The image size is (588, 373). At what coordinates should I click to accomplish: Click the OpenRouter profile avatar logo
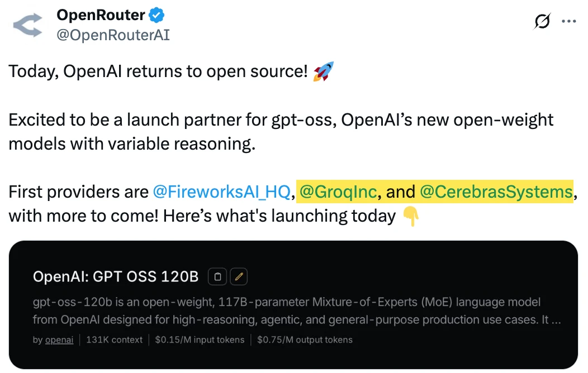coord(28,26)
